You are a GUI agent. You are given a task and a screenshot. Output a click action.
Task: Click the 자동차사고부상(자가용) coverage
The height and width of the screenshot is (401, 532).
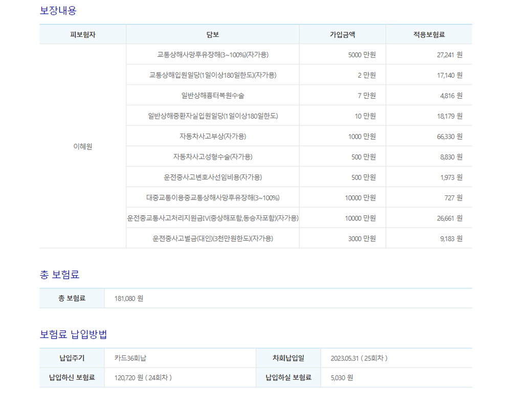click(x=212, y=137)
